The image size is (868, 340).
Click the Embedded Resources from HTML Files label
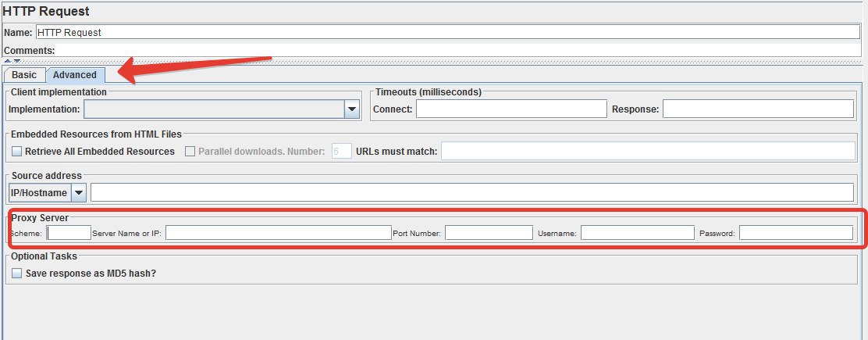click(96, 134)
